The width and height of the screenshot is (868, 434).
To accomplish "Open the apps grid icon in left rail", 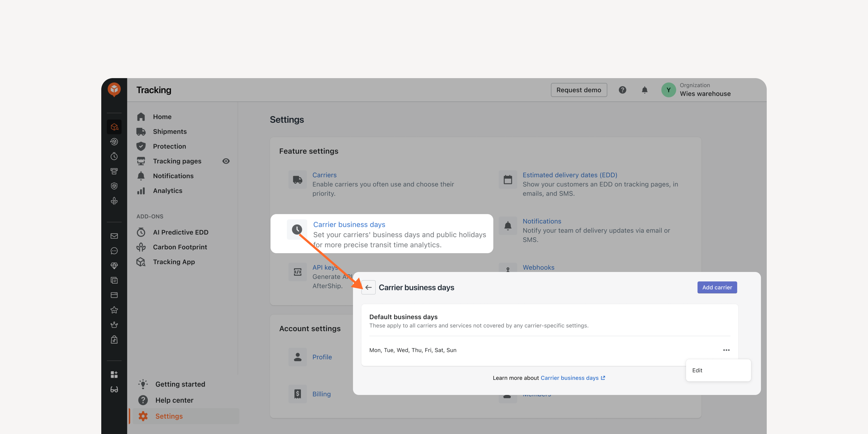I will 114,374.
